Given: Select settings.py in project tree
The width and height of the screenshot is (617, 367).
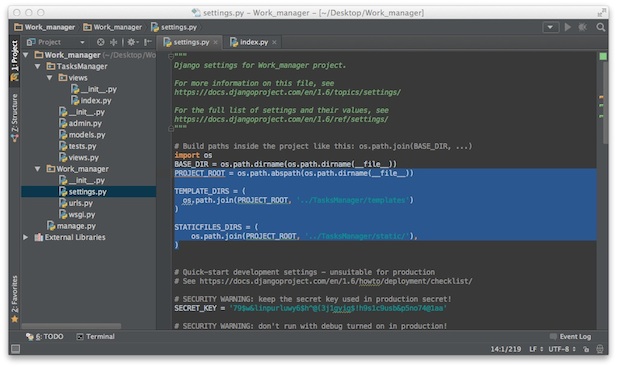Looking at the screenshot, I should coord(89,192).
